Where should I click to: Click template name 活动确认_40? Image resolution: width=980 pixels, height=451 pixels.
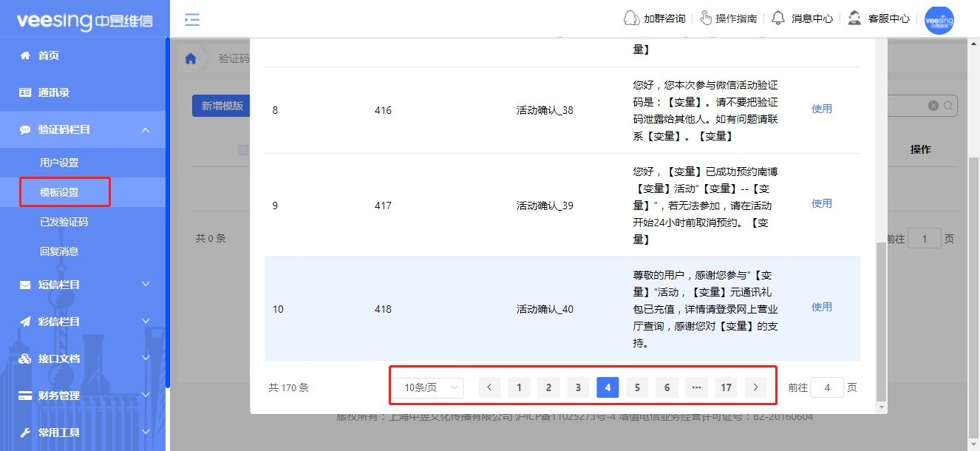[x=545, y=309]
